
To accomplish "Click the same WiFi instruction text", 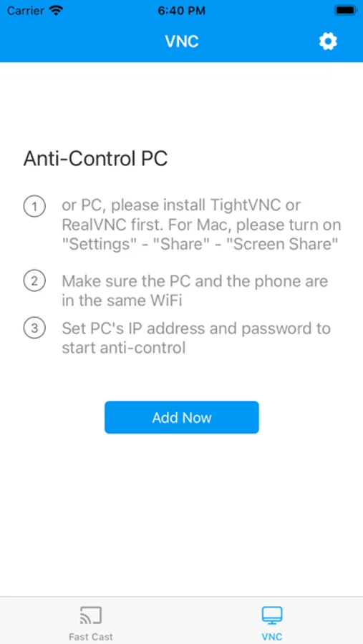I will (195, 291).
